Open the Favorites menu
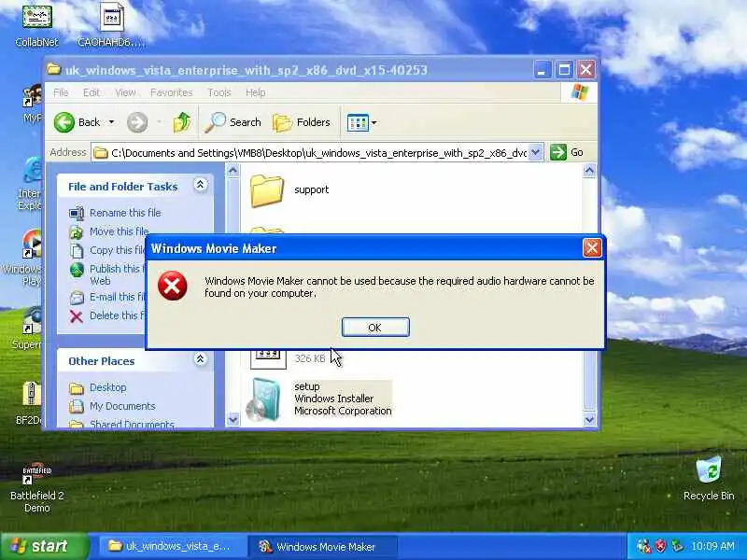Image resolution: width=747 pixels, height=560 pixels. pyautogui.click(x=171, y=92)
